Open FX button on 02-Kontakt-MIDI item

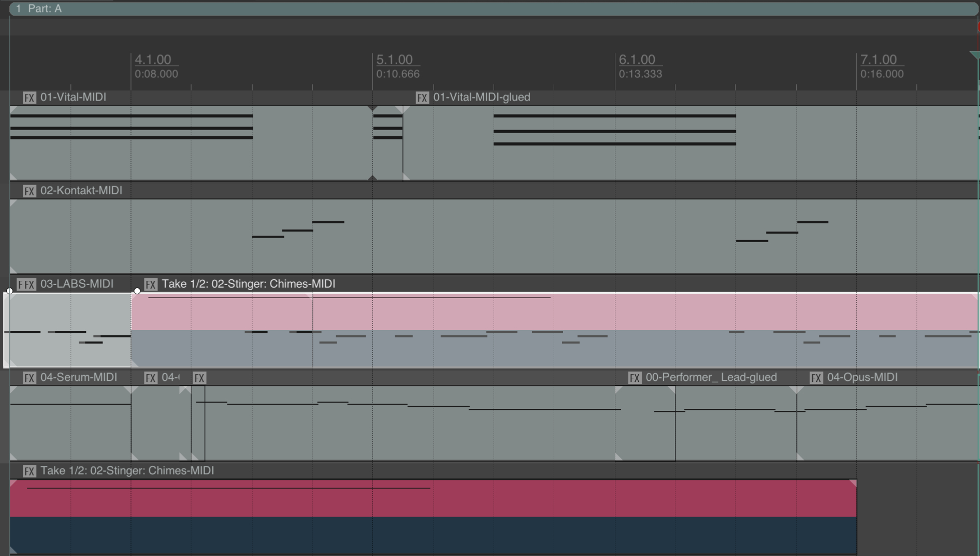(30, 191)
